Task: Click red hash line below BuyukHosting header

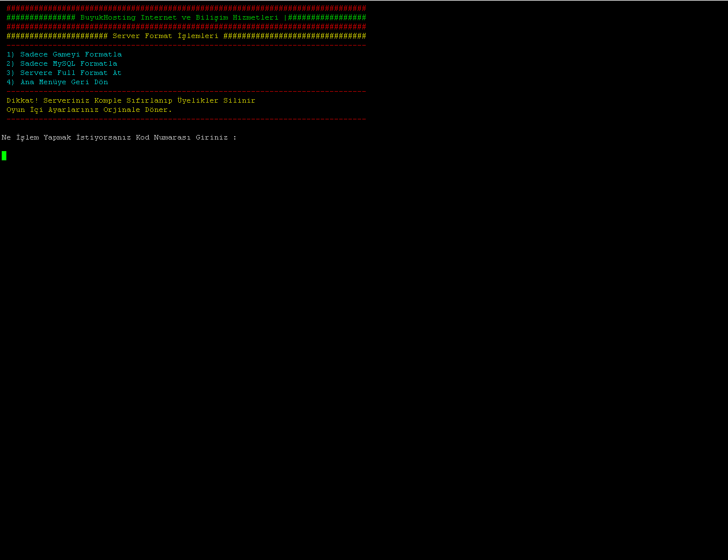Action: [x=186, y=27]
